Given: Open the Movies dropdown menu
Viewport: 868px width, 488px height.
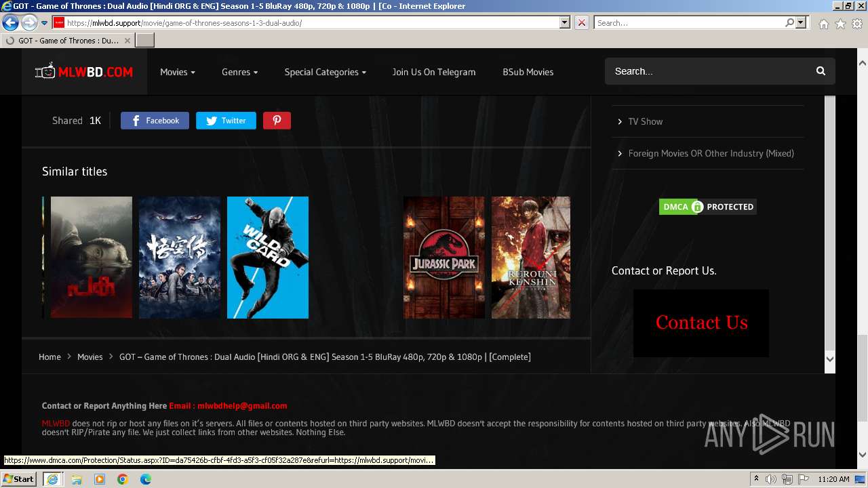Looking at the screenshot, I should pos(178,72).
